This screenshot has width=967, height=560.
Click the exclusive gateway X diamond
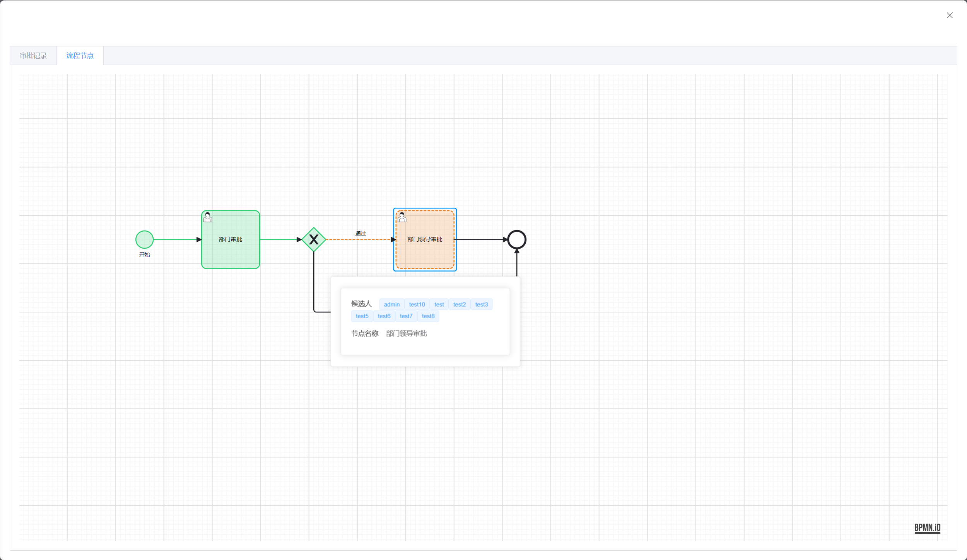coord(314,239)
